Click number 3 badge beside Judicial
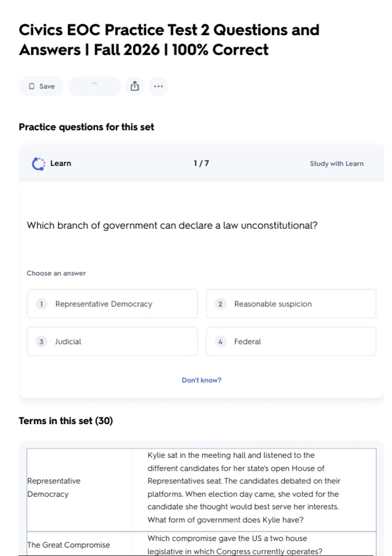 click(41, 342)
